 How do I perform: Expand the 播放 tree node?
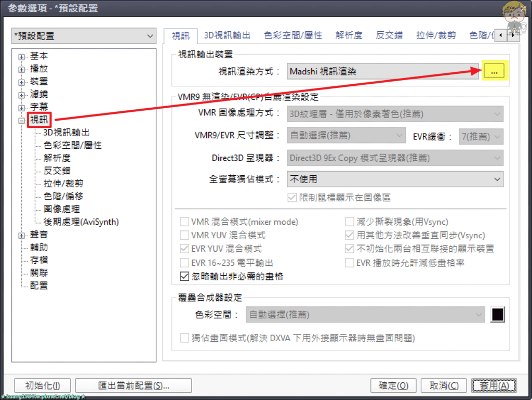21,70
